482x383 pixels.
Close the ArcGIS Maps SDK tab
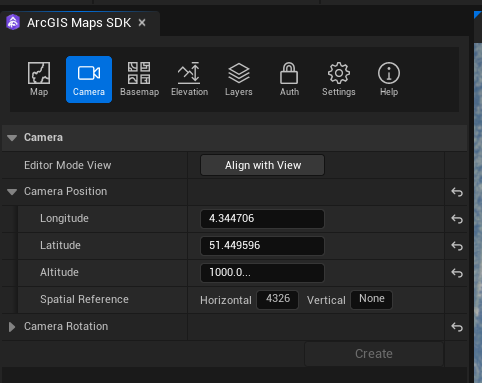[142, 23]
